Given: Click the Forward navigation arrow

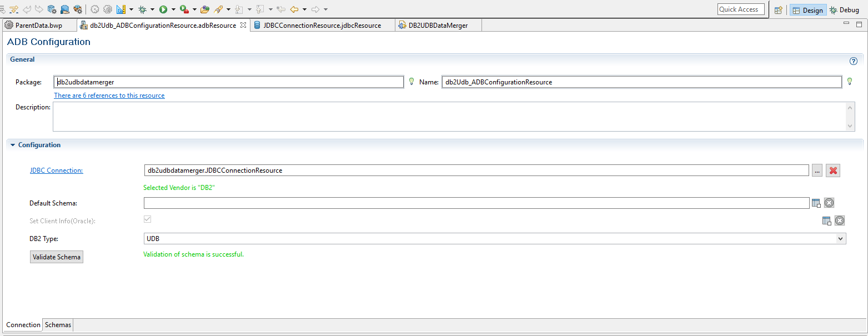Looking at the screenshot, I should tap(315, 9).
